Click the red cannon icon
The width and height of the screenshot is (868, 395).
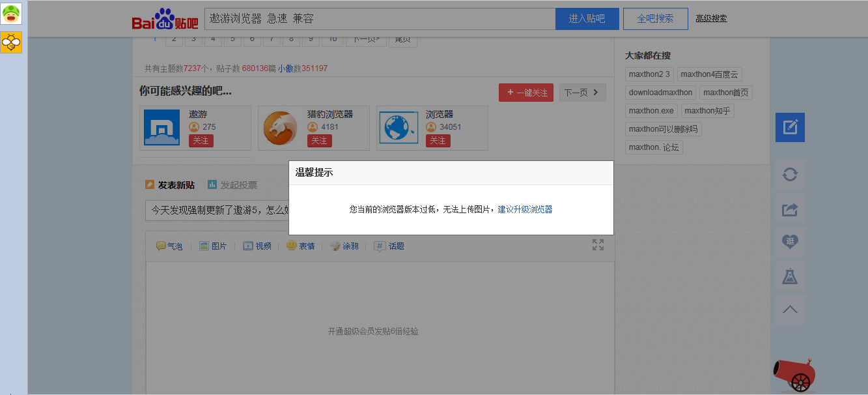[x=794, y=375]
